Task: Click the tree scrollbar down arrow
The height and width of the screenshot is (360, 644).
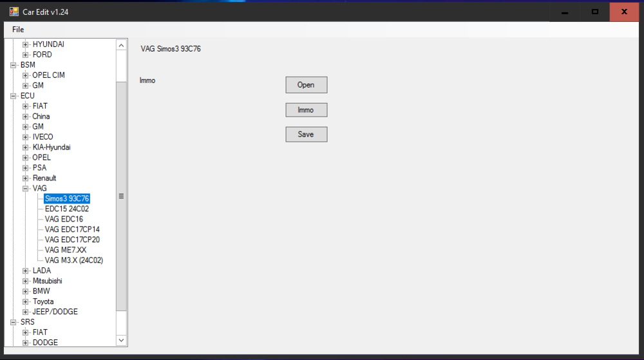Action: [x=121, y=340]
